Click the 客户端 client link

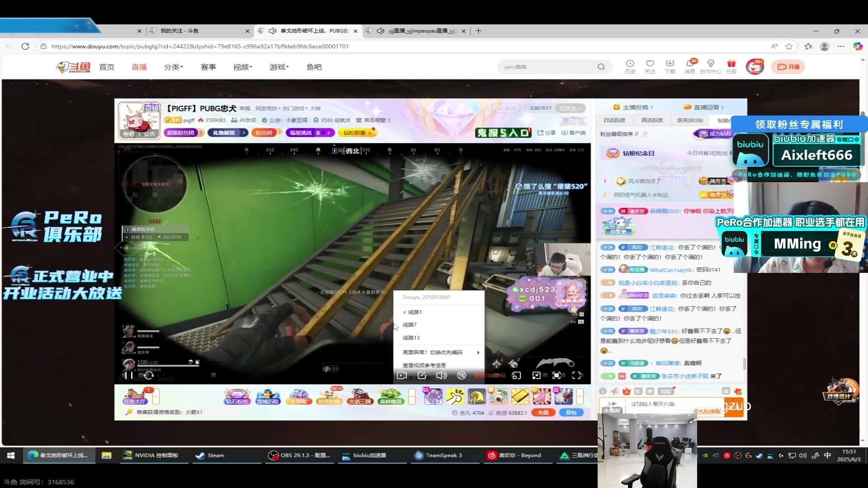[x=574, y=133]
